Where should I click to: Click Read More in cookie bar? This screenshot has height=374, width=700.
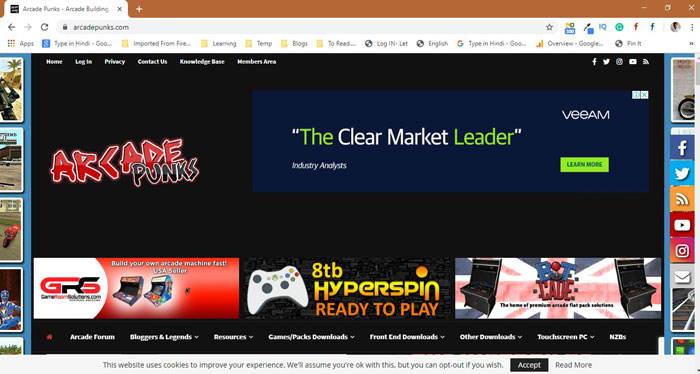[573, 365]
